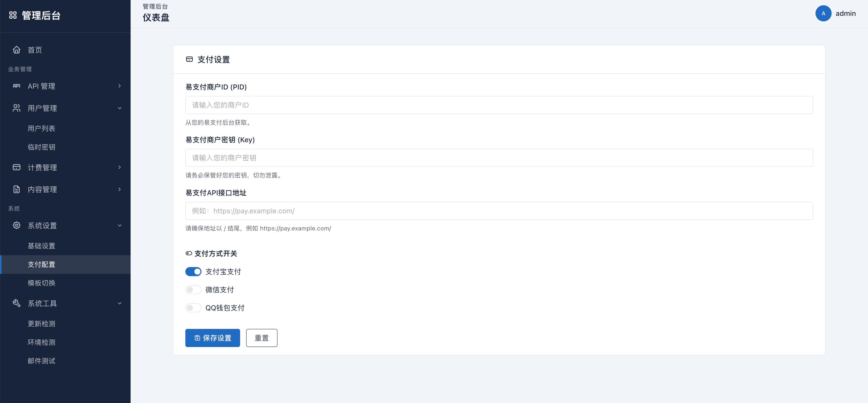Select 支付配置 menu item

[65, 265]
